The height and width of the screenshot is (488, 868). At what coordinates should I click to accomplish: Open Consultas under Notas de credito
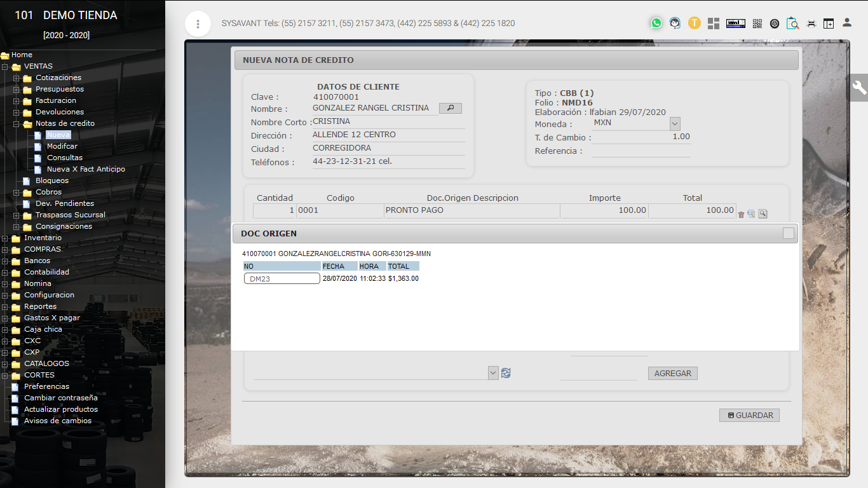pos(64,158)
